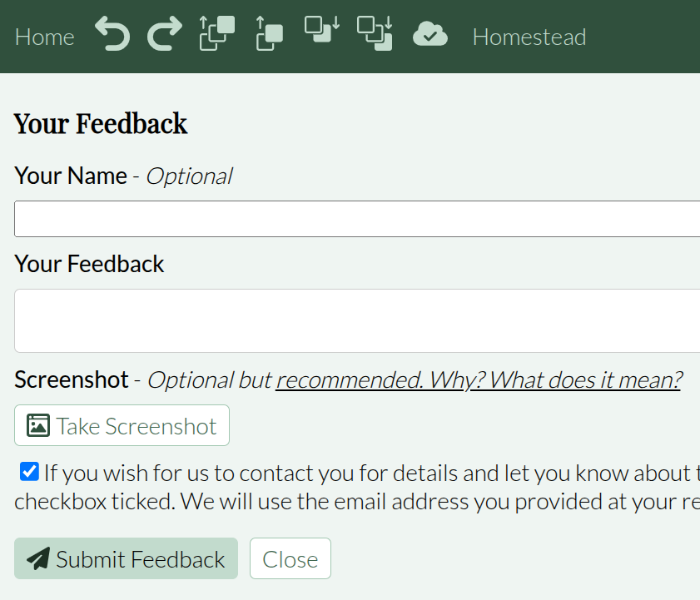This screenshot has height=600, width=700.
Task: Submit Feedback using the green button
Action: [x=126, y=558]
